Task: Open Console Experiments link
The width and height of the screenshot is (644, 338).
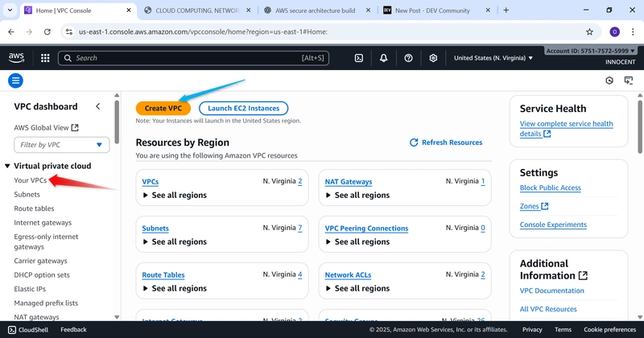Action: [553, 225]
